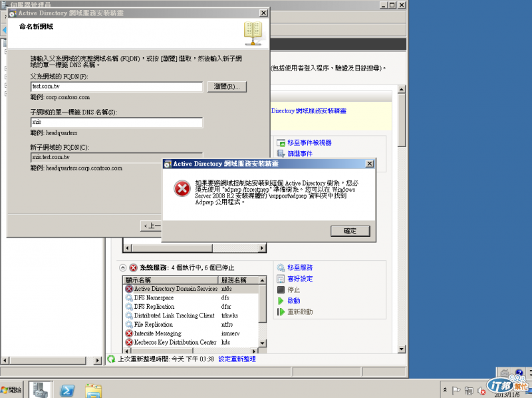
Task: Click gear icon of File Replication
Action: (129, 324)
